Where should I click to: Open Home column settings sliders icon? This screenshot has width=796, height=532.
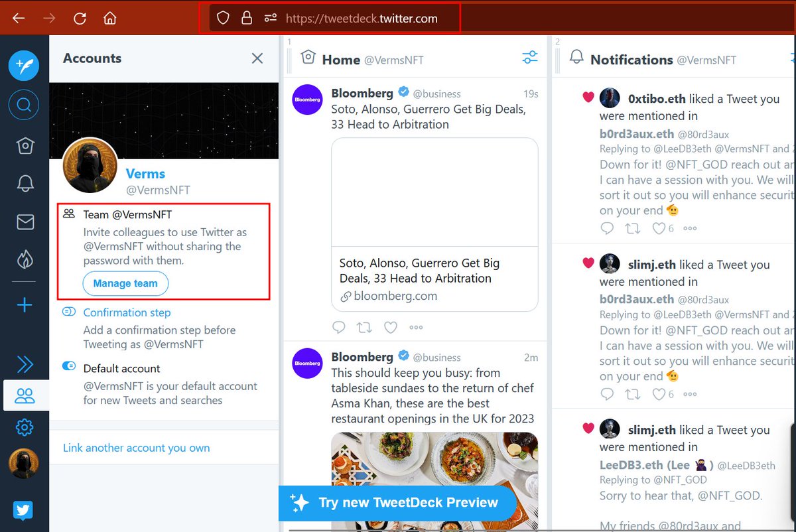(x=530, y=58)
